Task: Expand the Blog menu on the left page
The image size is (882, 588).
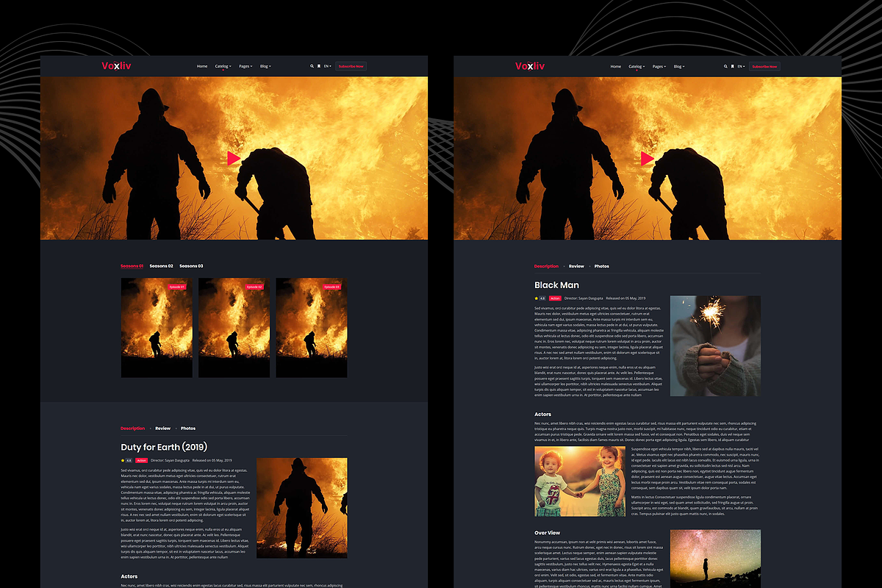Action: (265, 66)
